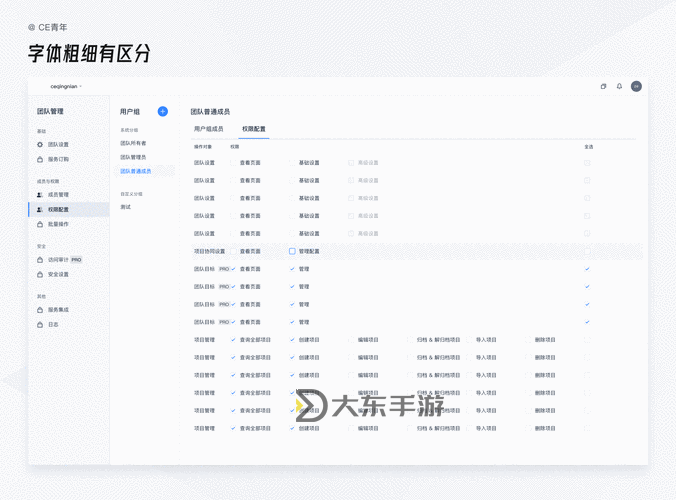This screenshot has height=500, width=676.
Task: Select the 团队所有者 user group
Action: [133, 143]
